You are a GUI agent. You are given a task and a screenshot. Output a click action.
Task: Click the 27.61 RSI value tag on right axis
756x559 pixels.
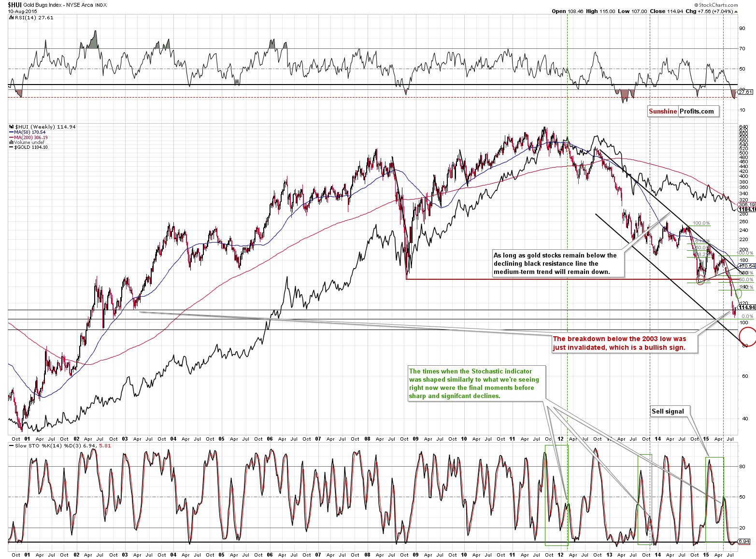(745, 92)
